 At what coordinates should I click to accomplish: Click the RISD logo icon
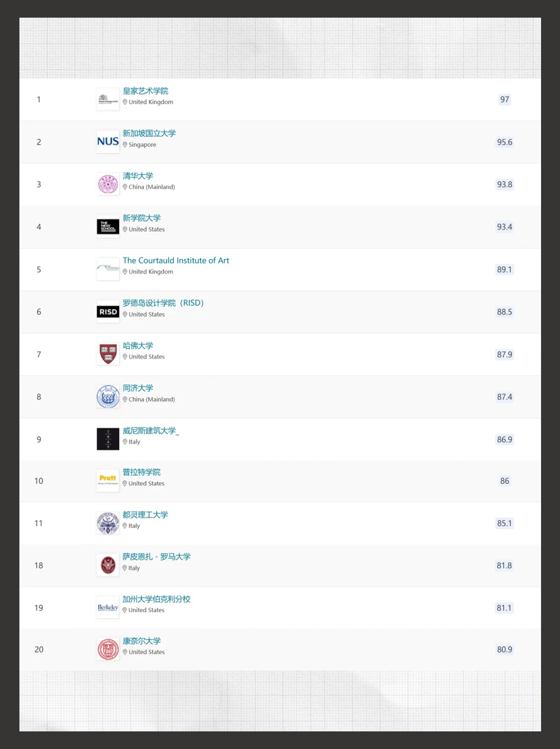(108, 312)
